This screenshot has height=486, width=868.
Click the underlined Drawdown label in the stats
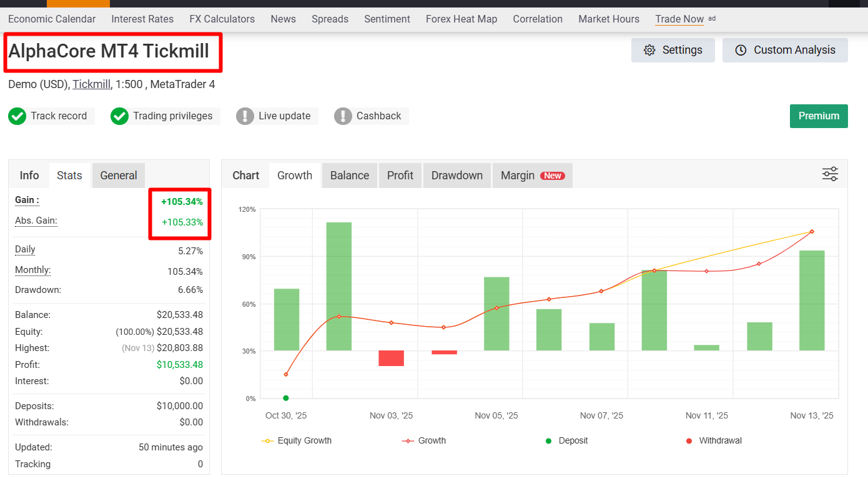pos(38,290)
